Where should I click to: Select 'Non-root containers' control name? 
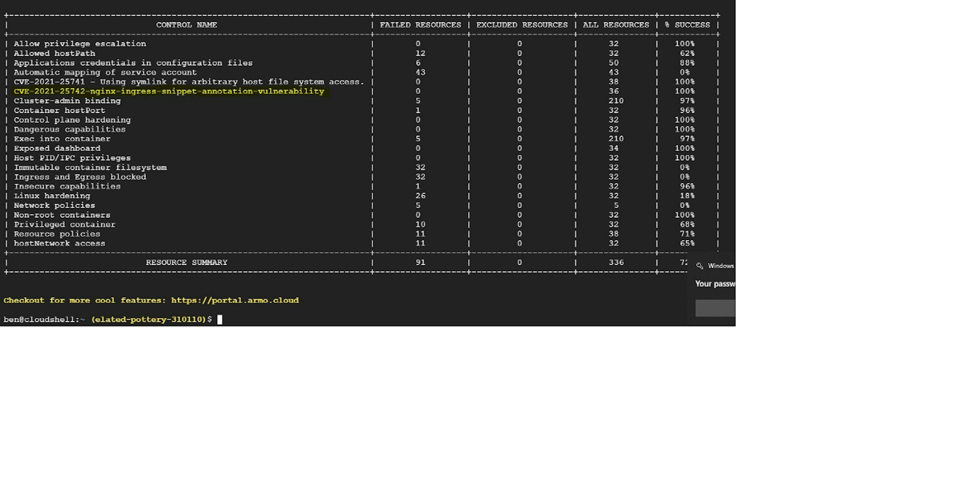point(62,215)
